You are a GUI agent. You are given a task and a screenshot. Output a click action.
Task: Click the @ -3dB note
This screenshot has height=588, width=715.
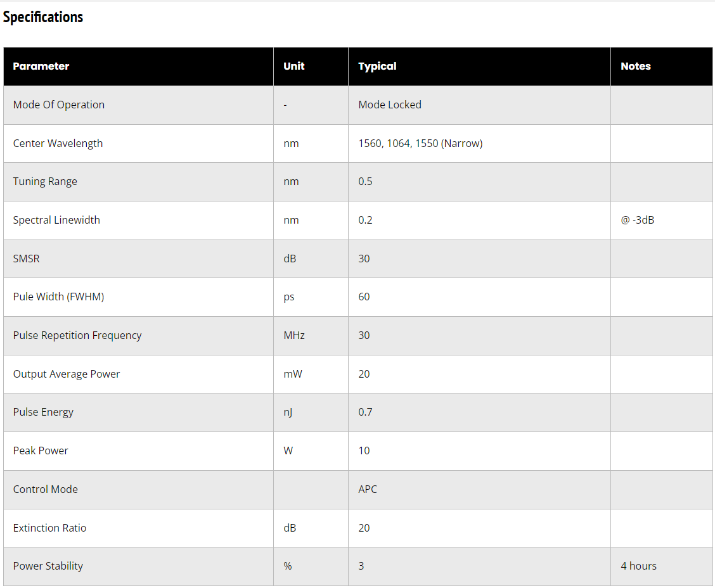click(x=638, y=220)
